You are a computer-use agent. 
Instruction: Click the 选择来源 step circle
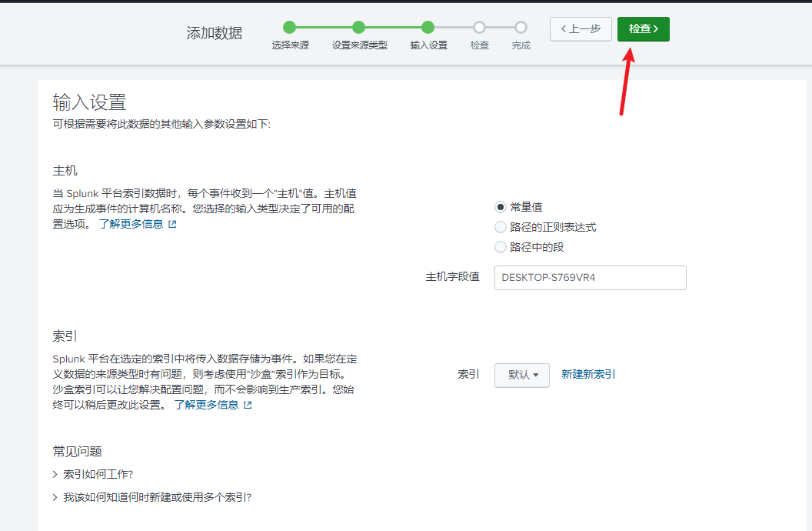coord(290,28)
